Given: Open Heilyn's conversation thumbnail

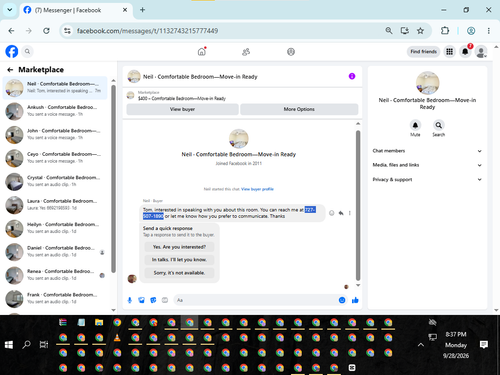Looking at the screenshot, I should click(x=14, y=228).
